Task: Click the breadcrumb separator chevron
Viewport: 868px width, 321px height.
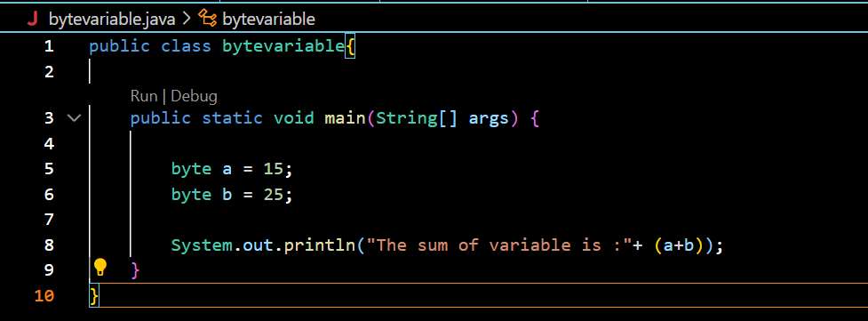Action: pos(186,20)
